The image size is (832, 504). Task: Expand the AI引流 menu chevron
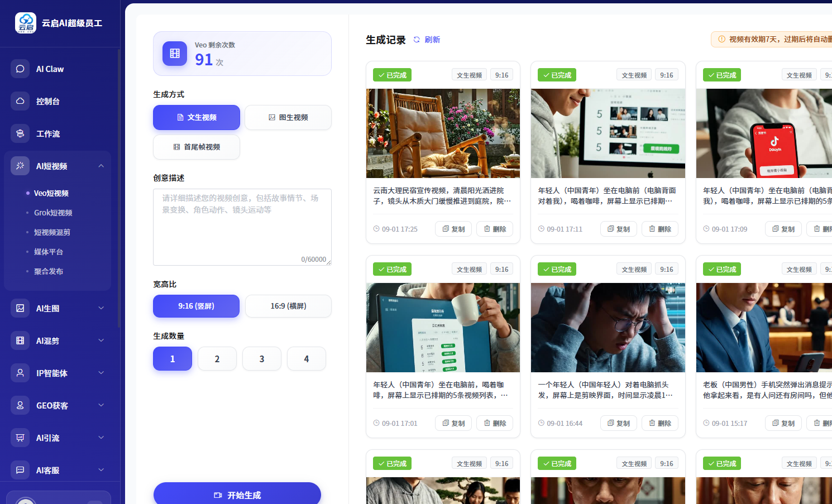coord(101,438)
